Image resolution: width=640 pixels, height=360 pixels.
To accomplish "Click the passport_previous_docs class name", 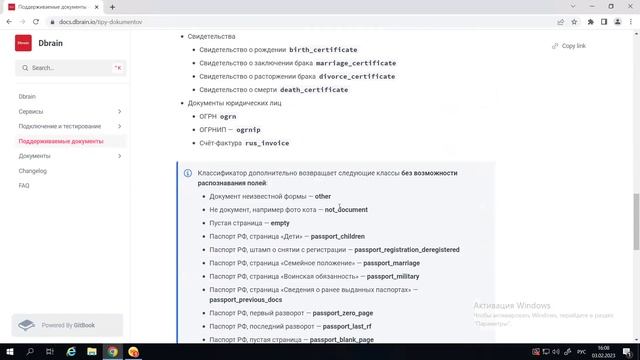I will click(246, 300).
